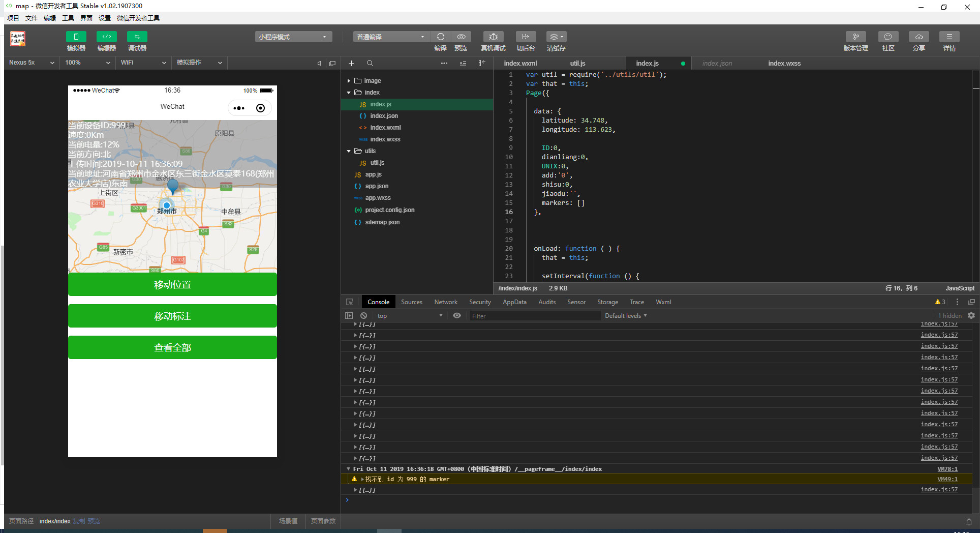Click the add new file plus icon
This screenshot has height=533, width=980.
[351, 63]
